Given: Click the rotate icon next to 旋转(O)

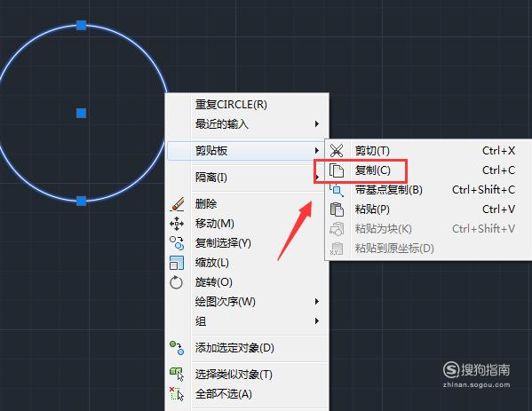Looking at the screenshot, I should coord(177,282).
